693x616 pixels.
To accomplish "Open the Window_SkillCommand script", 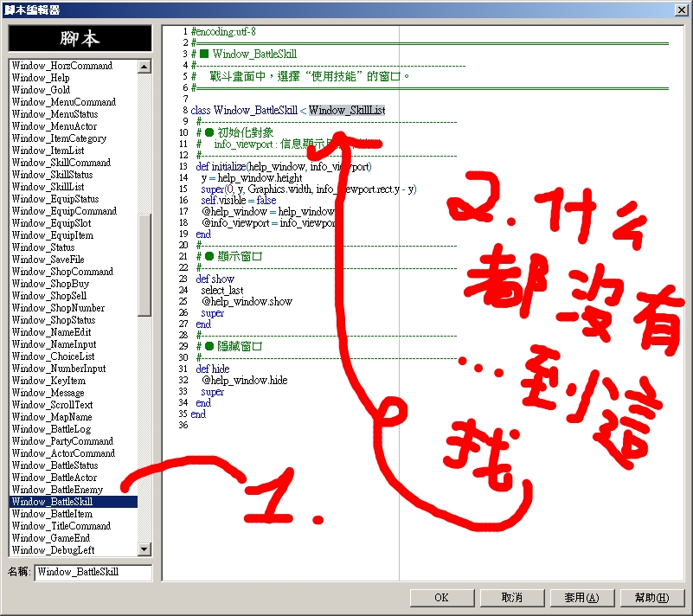I will 74,163.
